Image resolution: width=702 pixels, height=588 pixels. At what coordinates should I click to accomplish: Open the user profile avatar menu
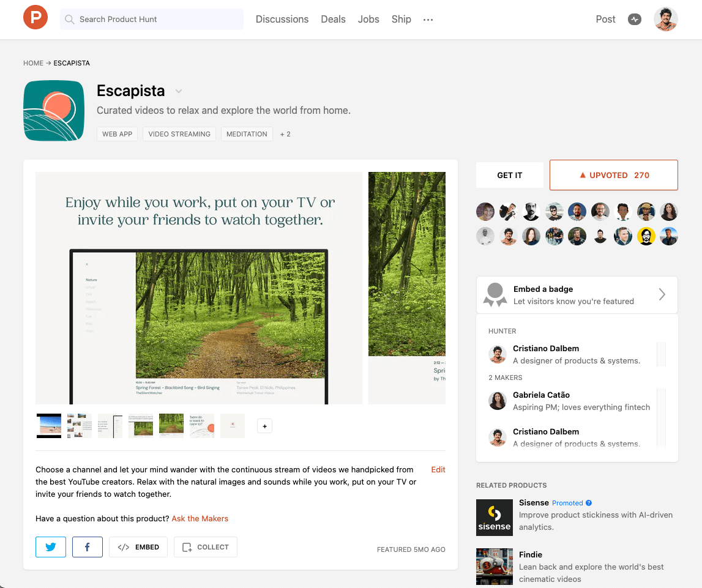pyautogui.click(x=665, y=19)
